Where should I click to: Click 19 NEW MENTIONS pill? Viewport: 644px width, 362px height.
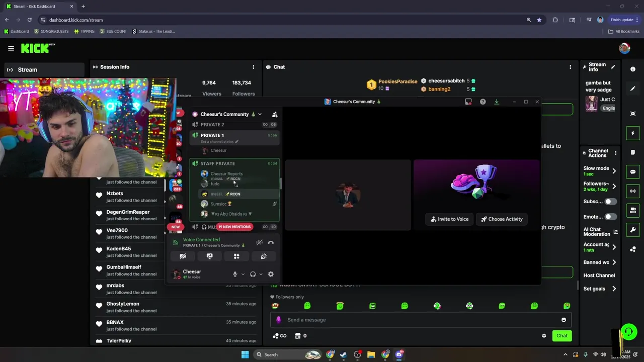point(234,227)
